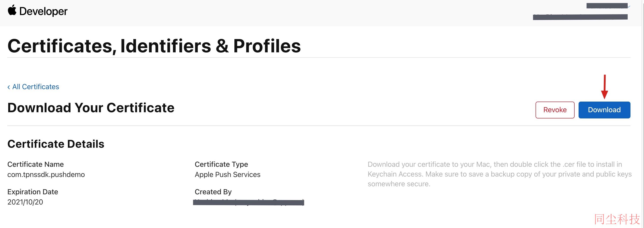Click the Certificate Name label
The image size is (644, 228).
(35, 164)
